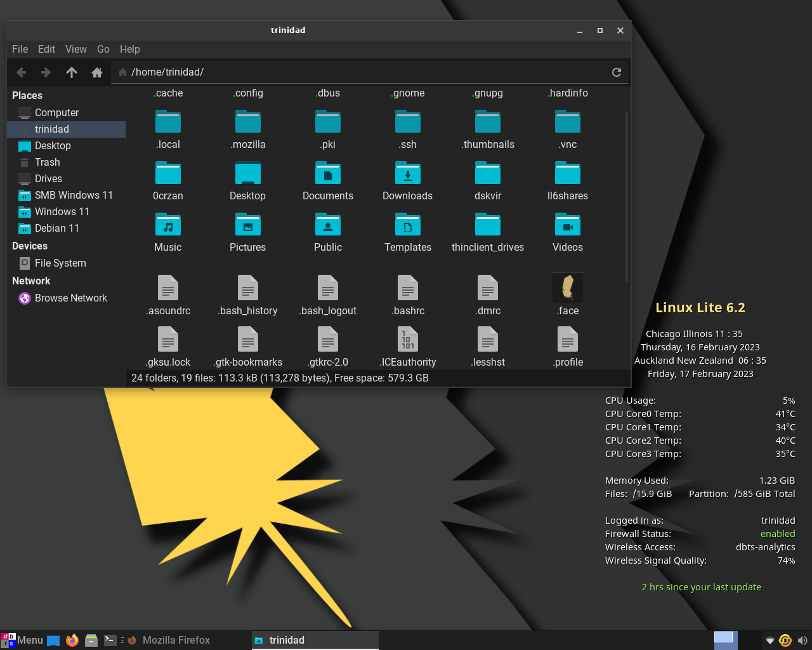Click the ".cache" folder label

pyautogui.click(x=168, y=93)
